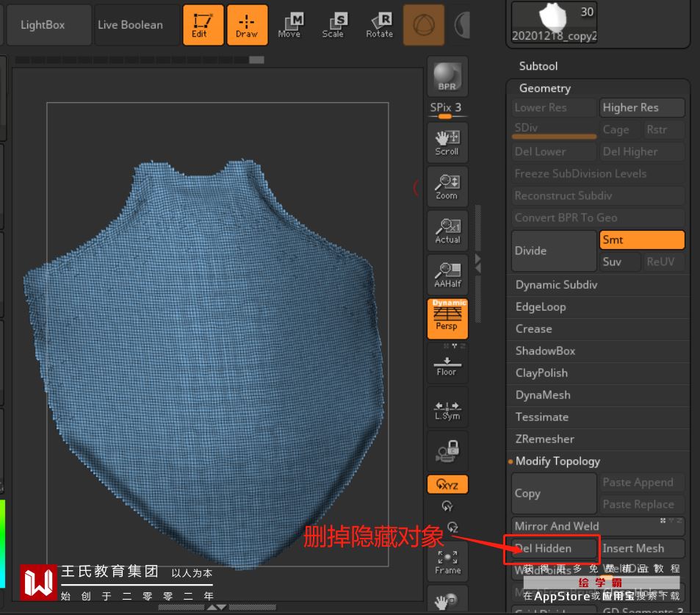Select the 20201218_copy2 tool thumbnail
This screenshot has height=615, width=700.
[554, 22]
